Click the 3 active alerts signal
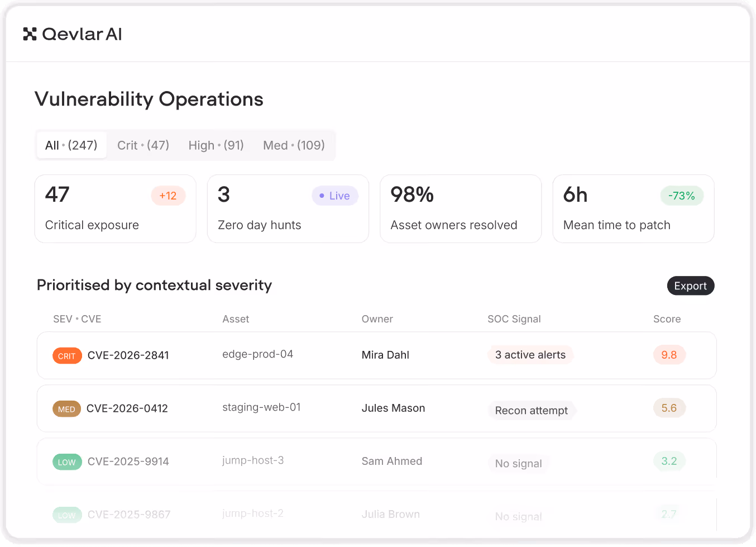This screenshot has height=547, width=756. tap(530, 355)
